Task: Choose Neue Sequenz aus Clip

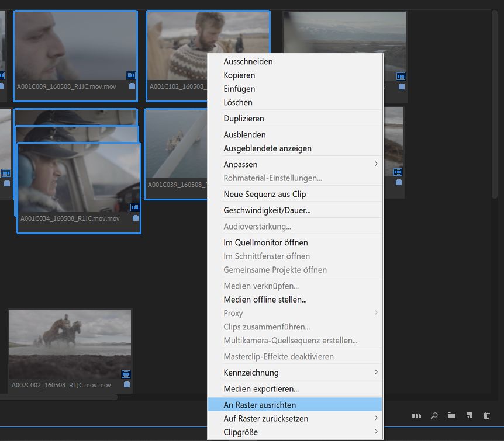Action: 264,194
